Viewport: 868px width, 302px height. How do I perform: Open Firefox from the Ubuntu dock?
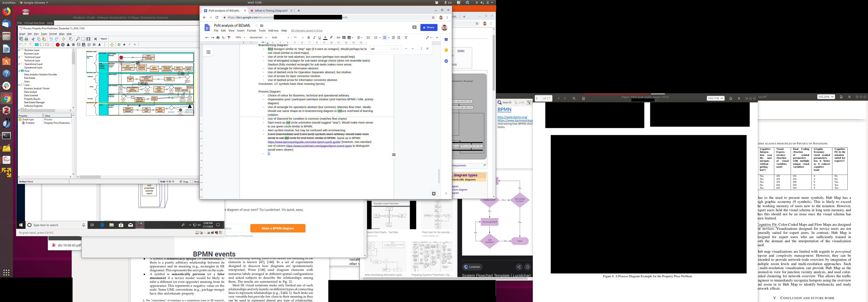[6, 12]
